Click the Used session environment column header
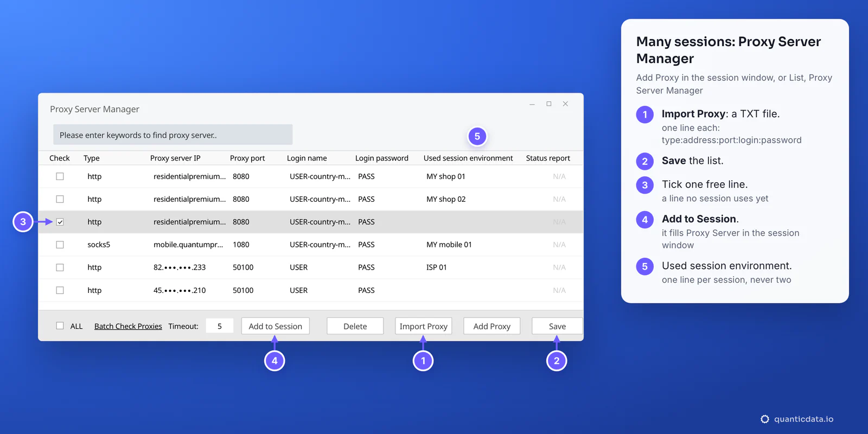868x434 pixels. point(468,158)
